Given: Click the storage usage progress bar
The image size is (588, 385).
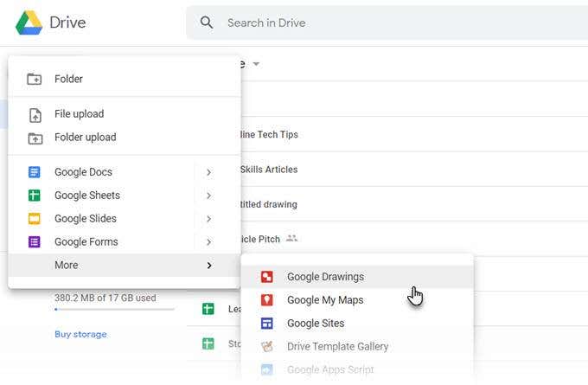Looking at the screenshot, I should pyautogui.click(x=115, y=310).
